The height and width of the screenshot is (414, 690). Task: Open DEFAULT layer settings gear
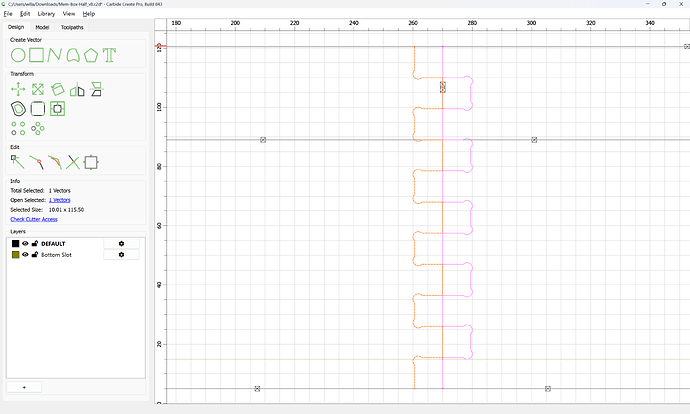pos(121,243)
